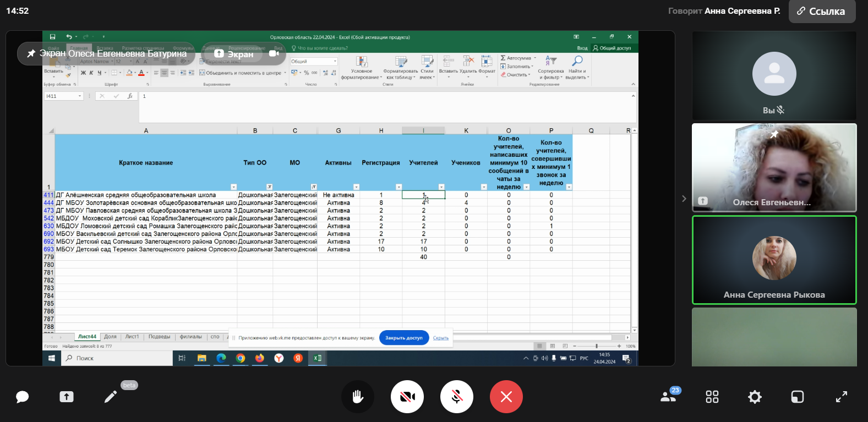Open the drawing pencil tool
868x422 pixels.
pos(111,397)
